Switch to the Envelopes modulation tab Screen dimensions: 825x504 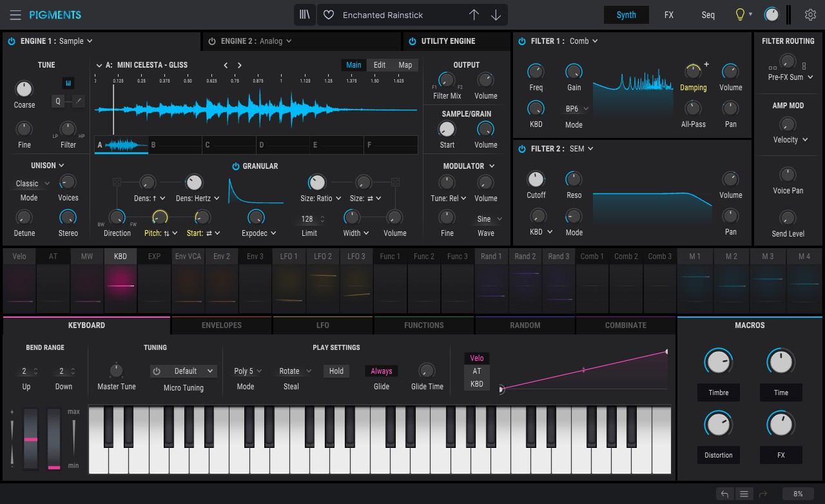pos(222,325)
